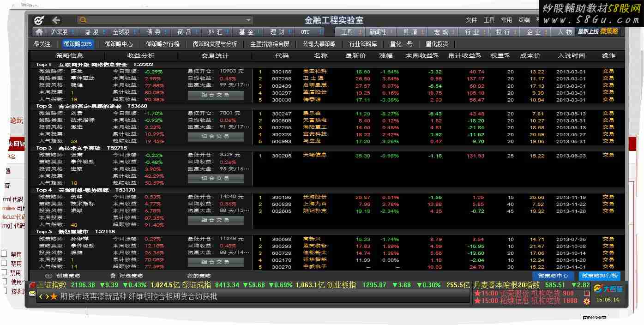The image size is (644, 325).
Task: Click 组合交易 button for Top 5 strategy
Action: 216,262
